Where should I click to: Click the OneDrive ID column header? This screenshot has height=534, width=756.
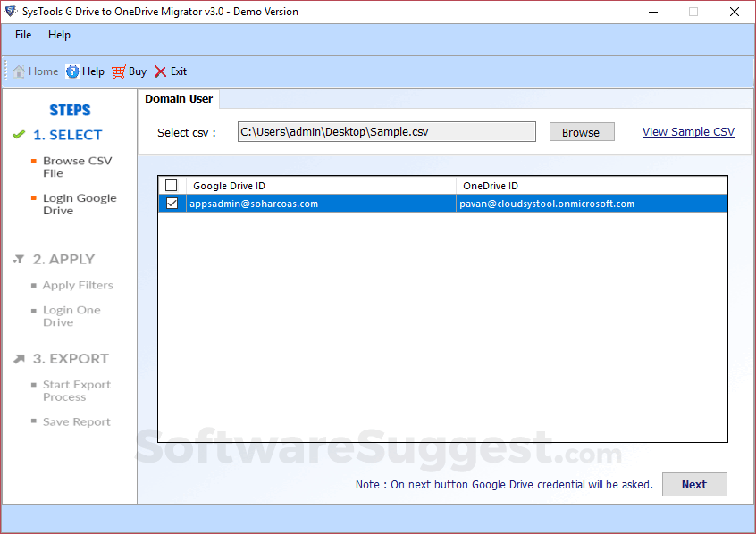(x=592, y=186)
